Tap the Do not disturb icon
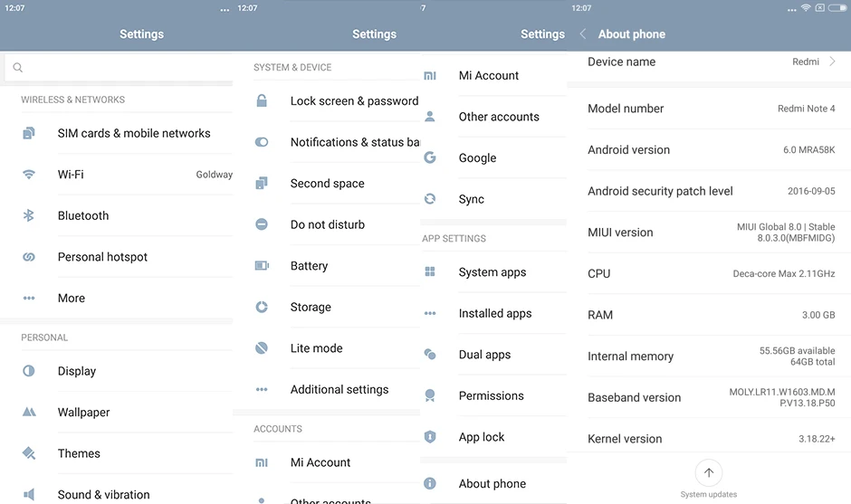This screenshot has width=851, height=504. 262,224
